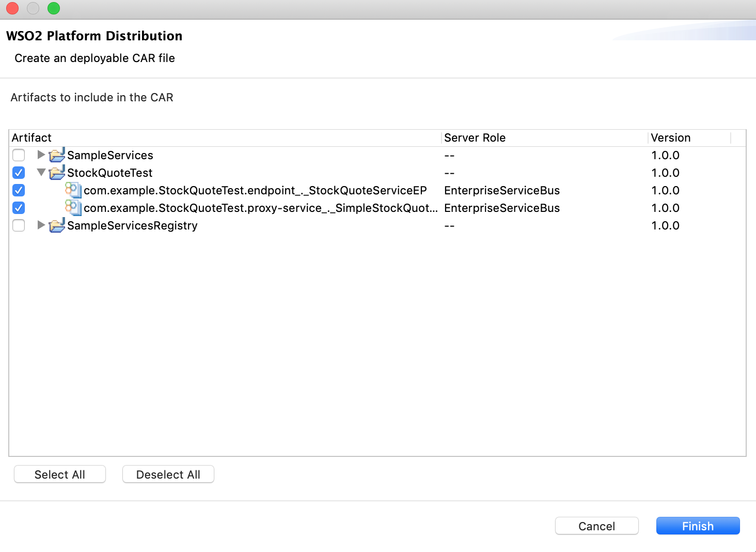Expand the SampleServicesRegistry tree node
The width and height of the screenshot is (756, 552).
click(41, 225)
